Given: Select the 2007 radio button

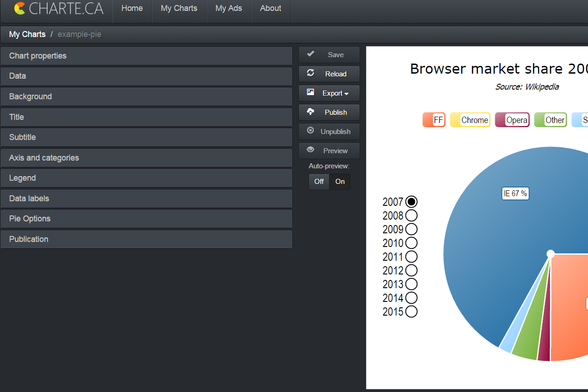Looking at the screenshot, I should tap(411, 202).
